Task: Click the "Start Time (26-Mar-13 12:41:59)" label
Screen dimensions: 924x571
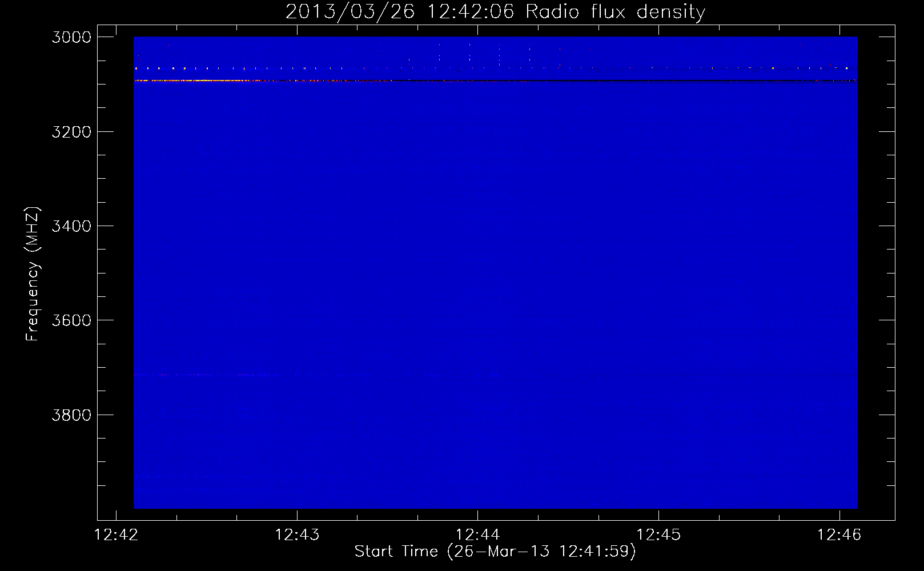Action: point(495,552)
